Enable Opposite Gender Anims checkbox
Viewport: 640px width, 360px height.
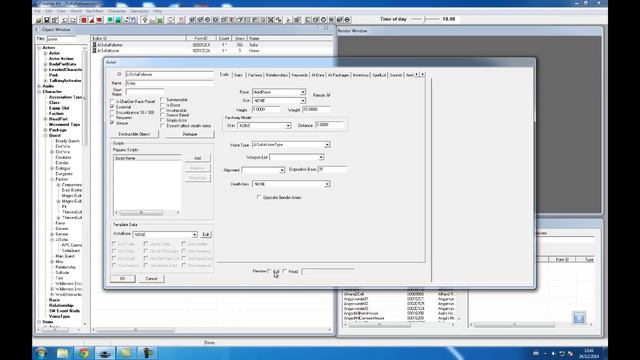tap(259, 197)
